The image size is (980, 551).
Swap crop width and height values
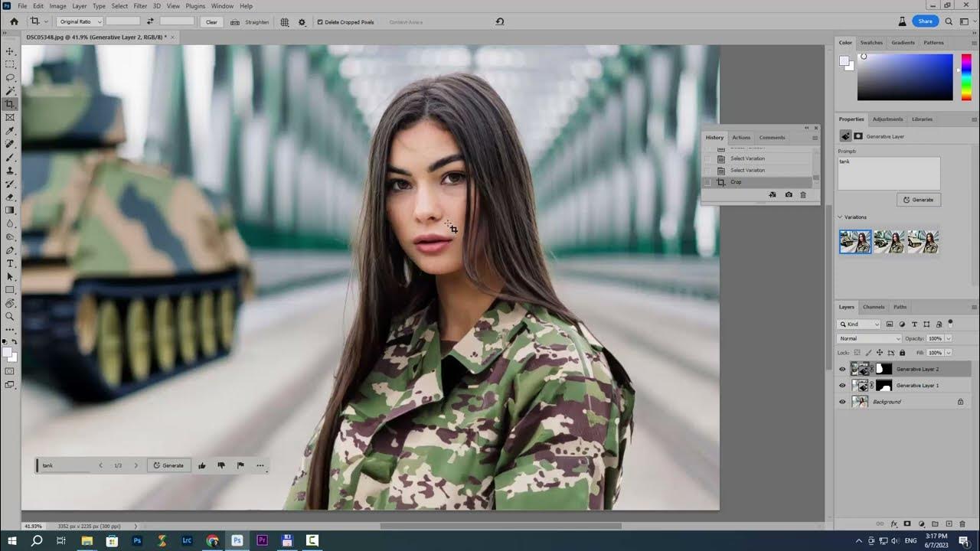pyautogui.click(x=150, y=22)
